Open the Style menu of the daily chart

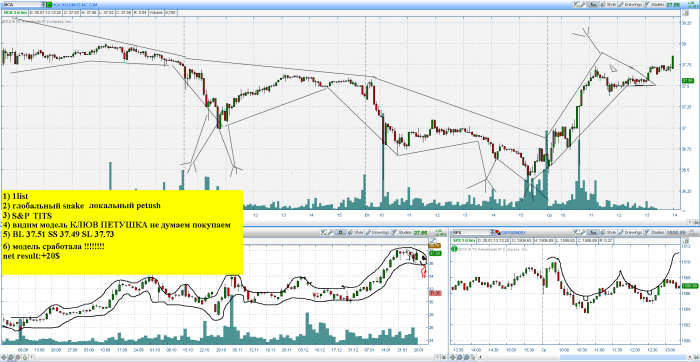click(355, 233)
